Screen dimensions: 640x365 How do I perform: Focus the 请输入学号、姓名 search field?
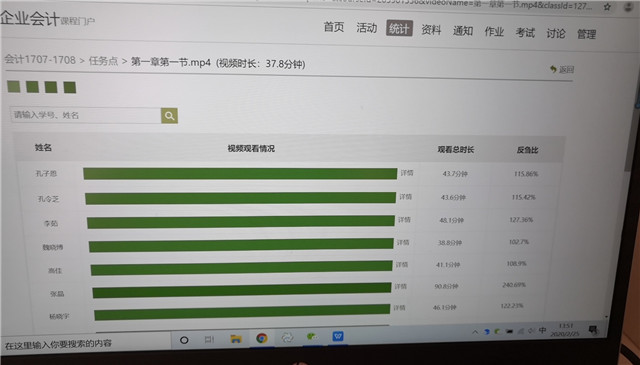coord(85,116)
